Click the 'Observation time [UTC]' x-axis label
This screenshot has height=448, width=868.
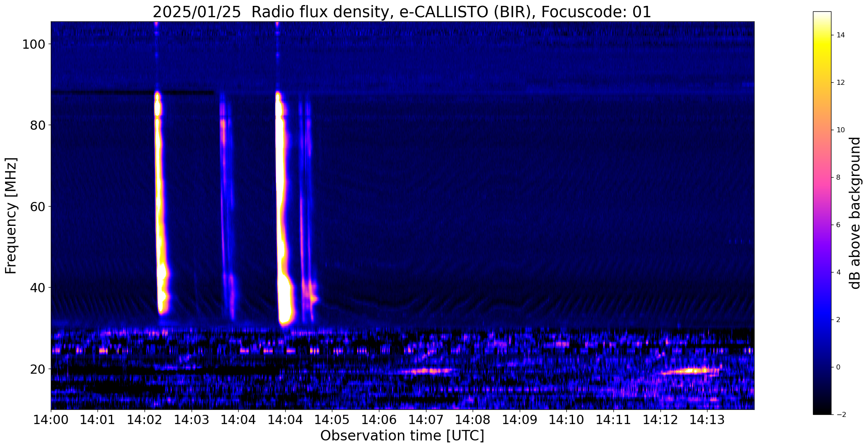click(402, 436)
